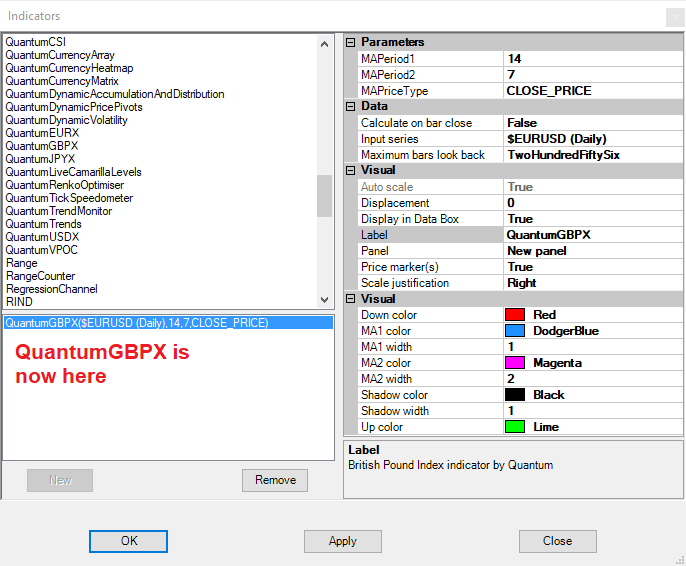The width and height of the screenshot is (686, 566).
Task: Edit the MA1 width value 1
Action: pos(593,347)
